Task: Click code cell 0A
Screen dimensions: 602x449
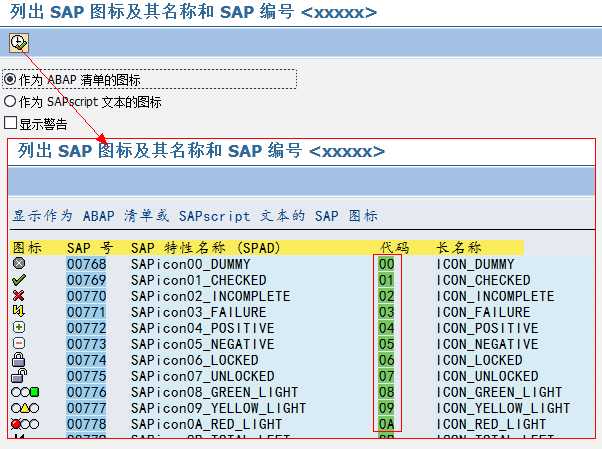Action: pos(386,424)
